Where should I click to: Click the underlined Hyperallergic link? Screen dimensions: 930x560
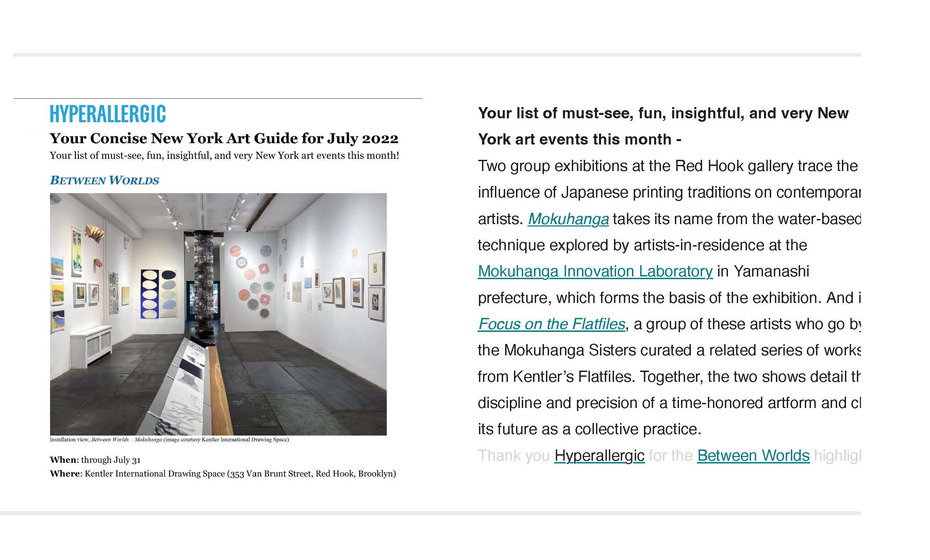coord(599,456)
